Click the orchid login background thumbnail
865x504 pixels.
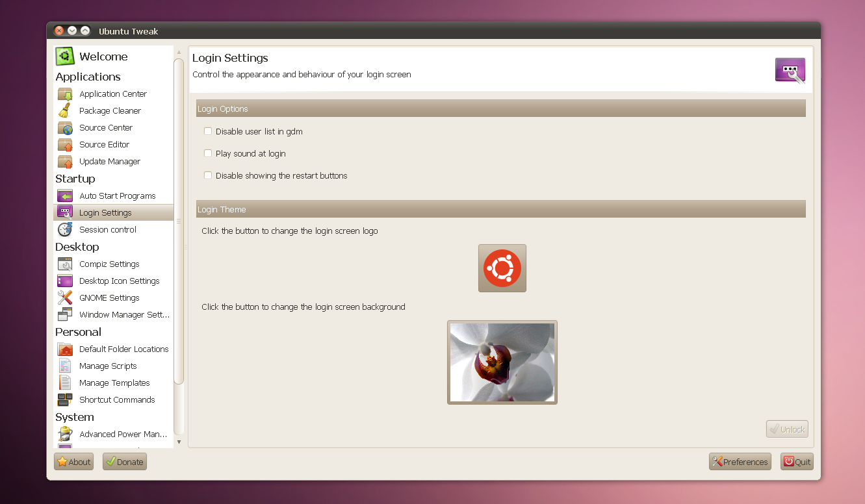[x=502, y=362]
